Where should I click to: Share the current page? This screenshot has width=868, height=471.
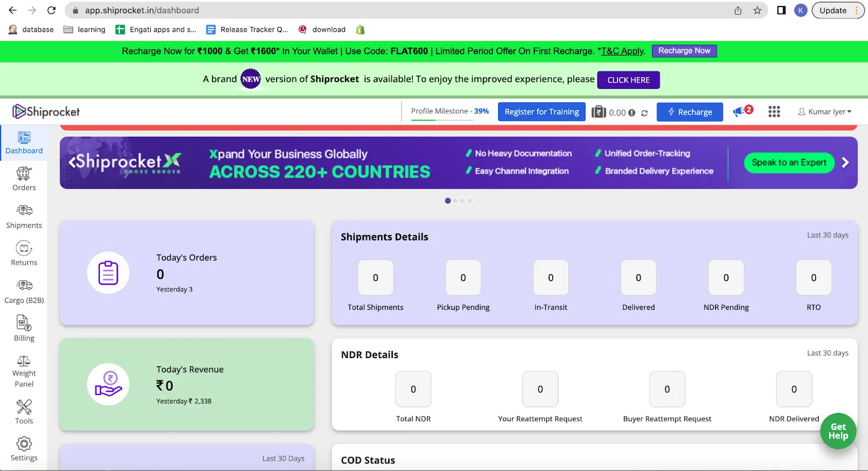(738, 10)
